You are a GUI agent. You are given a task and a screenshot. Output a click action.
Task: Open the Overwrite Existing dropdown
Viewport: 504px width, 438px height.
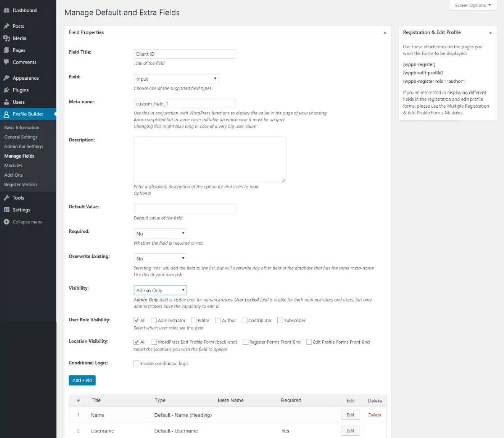click(x=160, y=258)
